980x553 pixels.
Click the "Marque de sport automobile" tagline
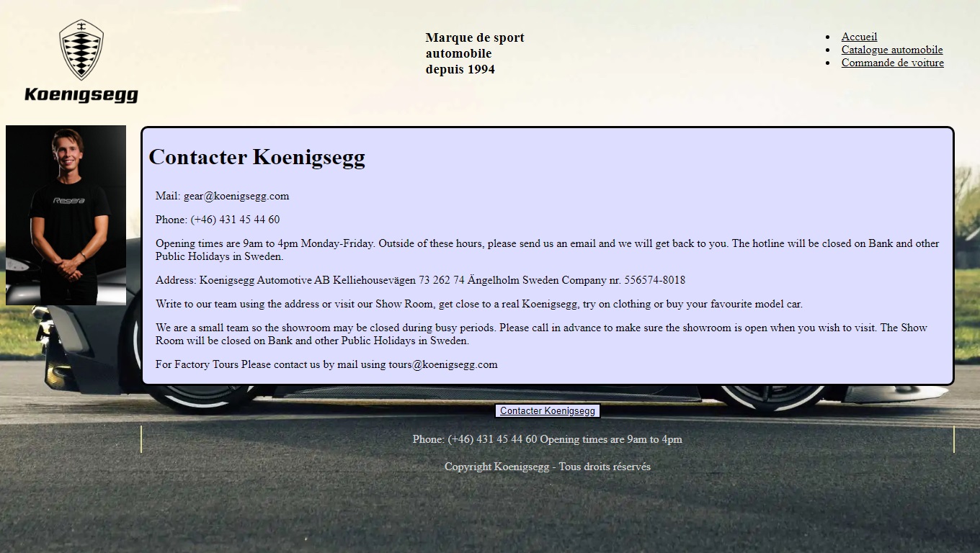coord(474,45)
